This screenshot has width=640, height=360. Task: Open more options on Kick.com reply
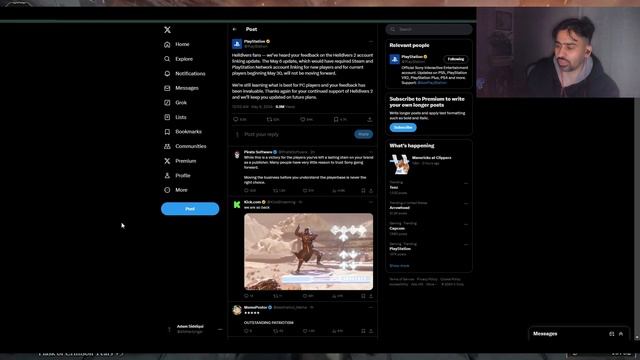370,202
